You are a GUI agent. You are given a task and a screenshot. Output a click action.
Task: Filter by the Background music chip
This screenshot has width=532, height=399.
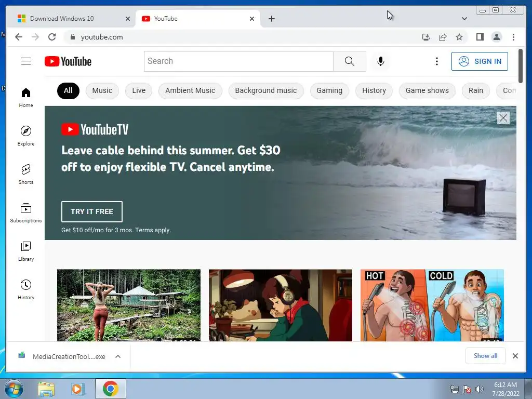coord(266,90)
